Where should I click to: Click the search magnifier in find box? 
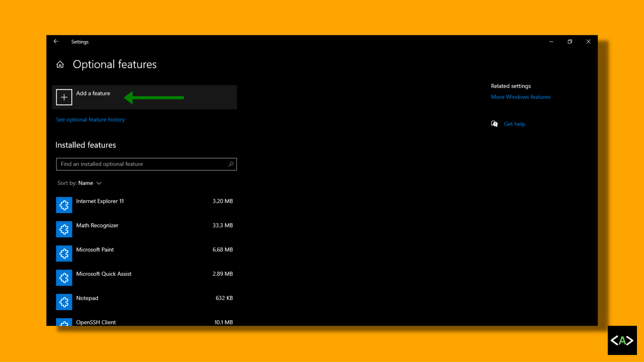pyautogui.click(x=231, y=164)
